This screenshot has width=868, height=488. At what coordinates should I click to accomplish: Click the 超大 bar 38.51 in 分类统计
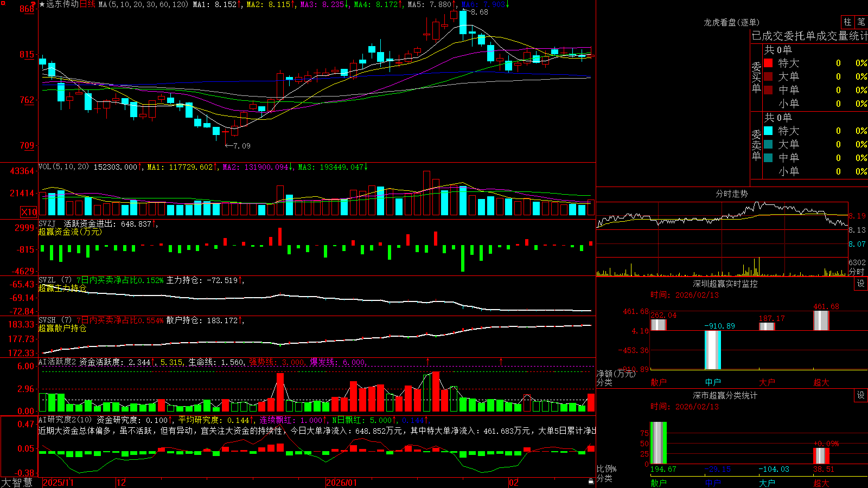pyautogui.click(x=821, y=456)
